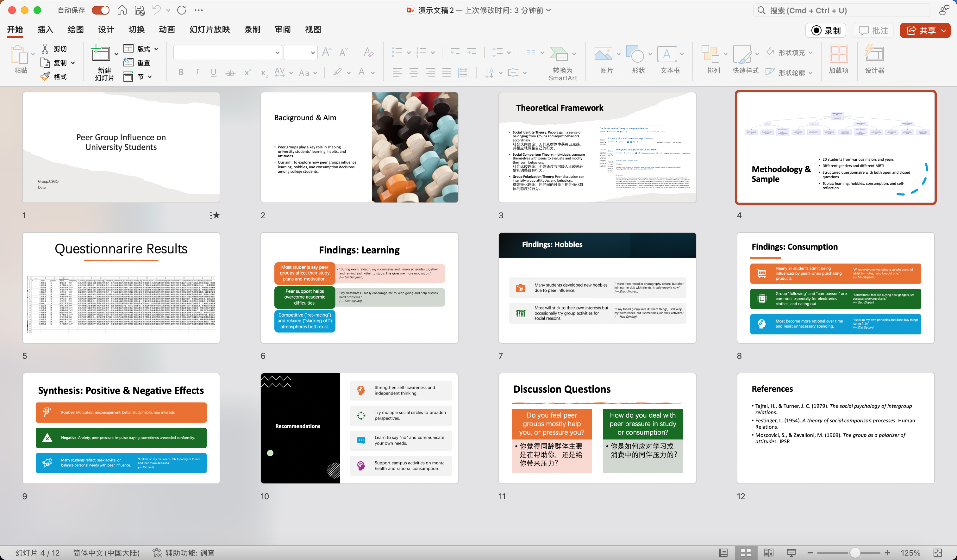Screen dimensions: 957x560
Task: Click the Save icon in title bar
Action: click(x=139, y=10)
